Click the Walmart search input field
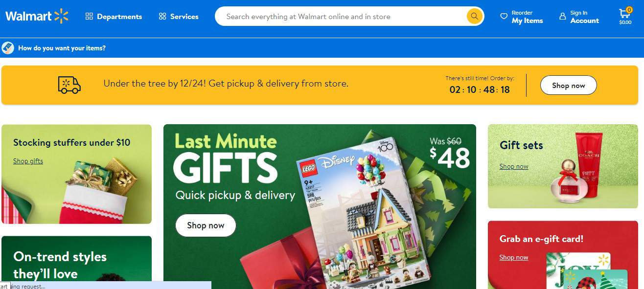644x289 pixels. (343, 17)
